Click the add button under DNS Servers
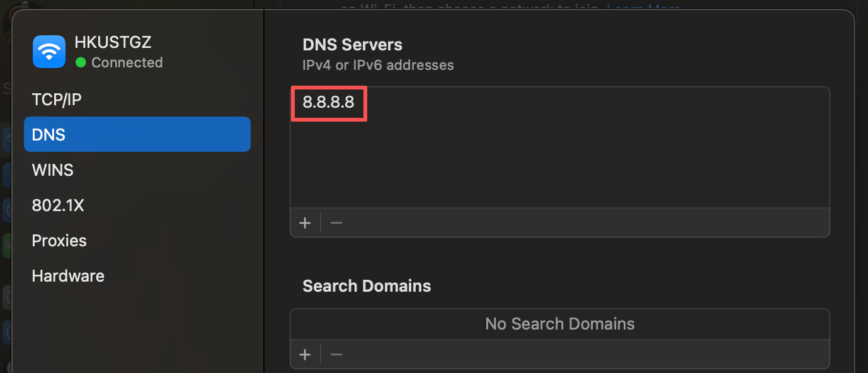Viewport: 868px width, 373px height. point(305,222)
